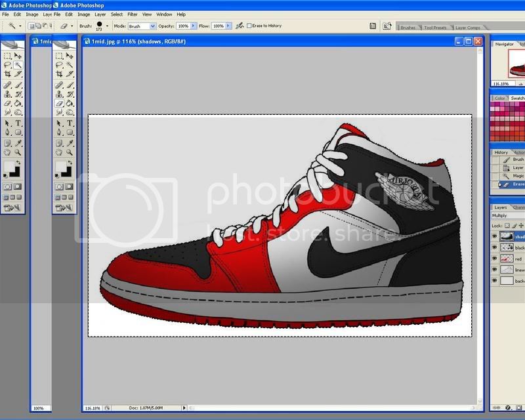The width and height of the screenshot is (525, 420).
Task: Click the red layer thumbnail
Action: [507, 259]
